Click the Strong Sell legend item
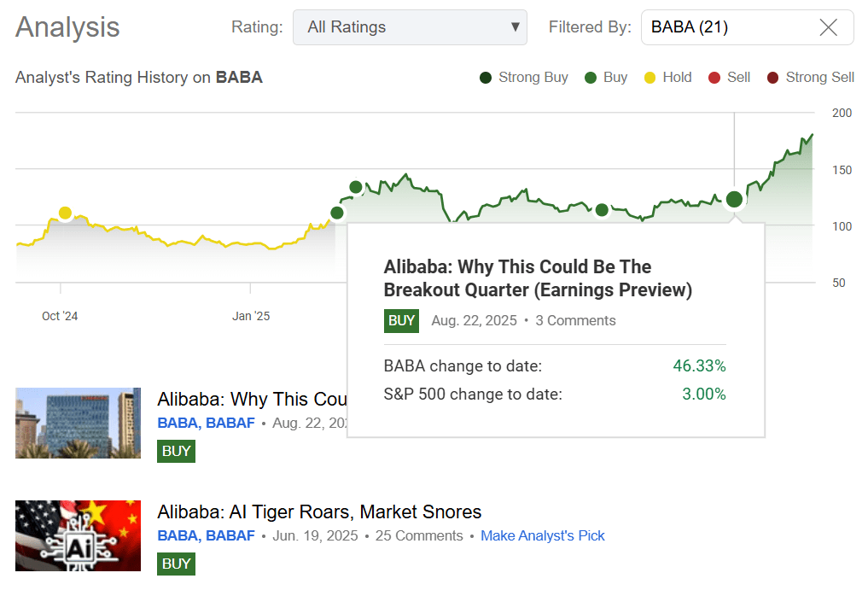 coord(811,78)
